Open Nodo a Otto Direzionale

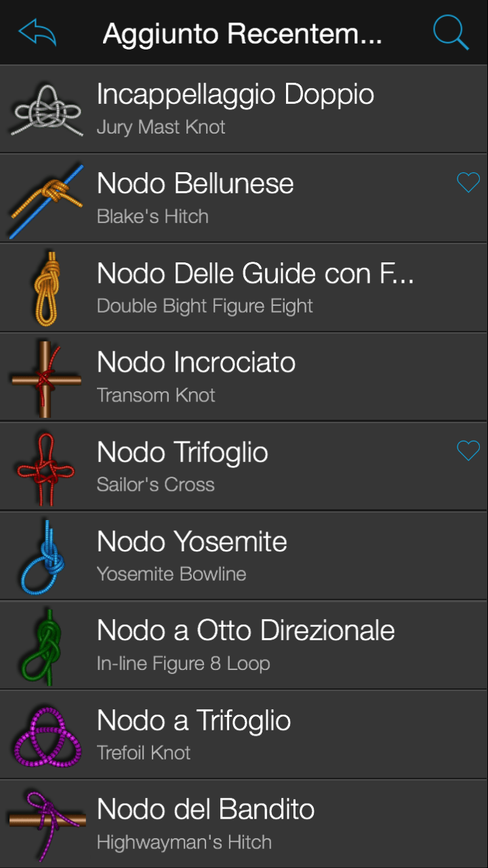(244, 646)
